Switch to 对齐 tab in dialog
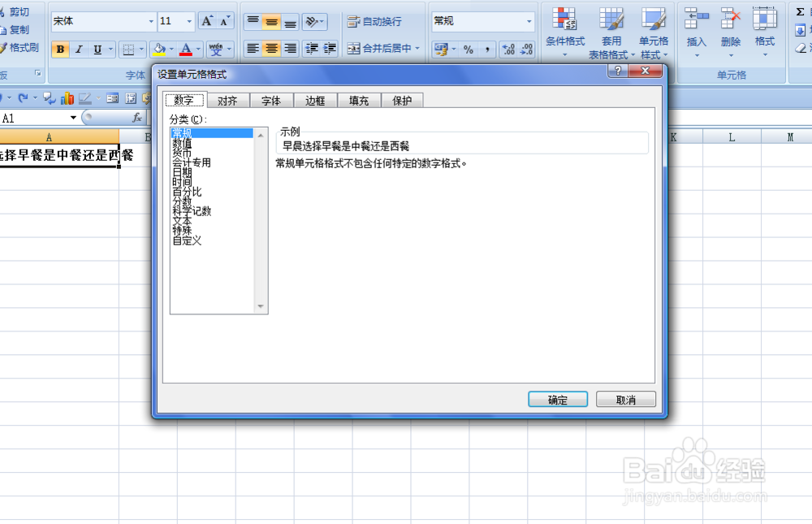 pyautogui.click(x=227, y=101)
